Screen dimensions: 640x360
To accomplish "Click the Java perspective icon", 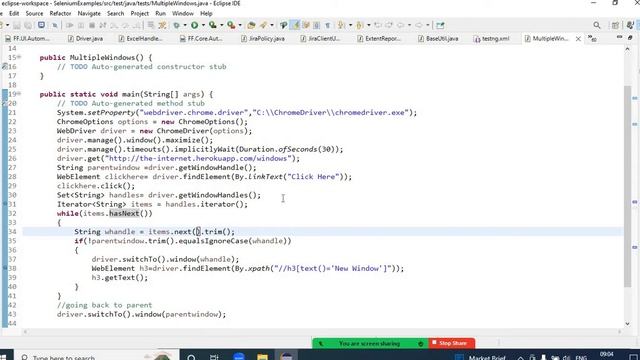I will [x=630, y=25].
